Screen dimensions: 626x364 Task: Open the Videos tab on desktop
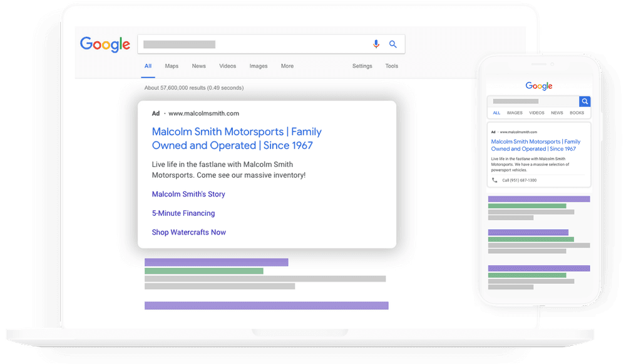click(x=228, y=66)
